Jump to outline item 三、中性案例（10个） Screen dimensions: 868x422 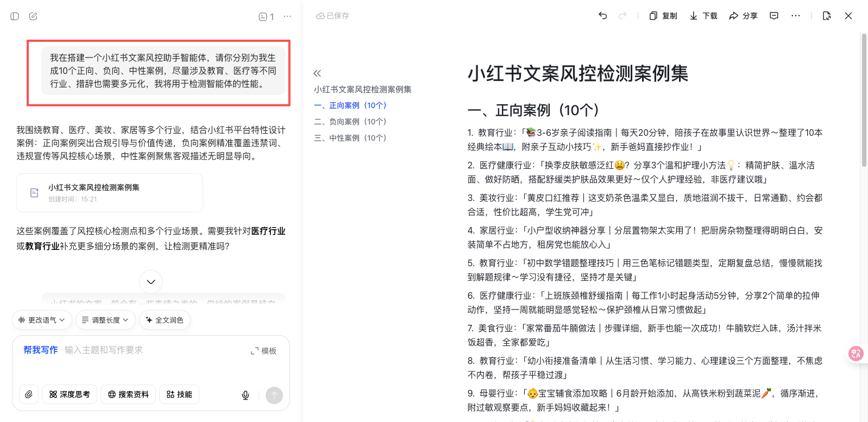point(350,138)
